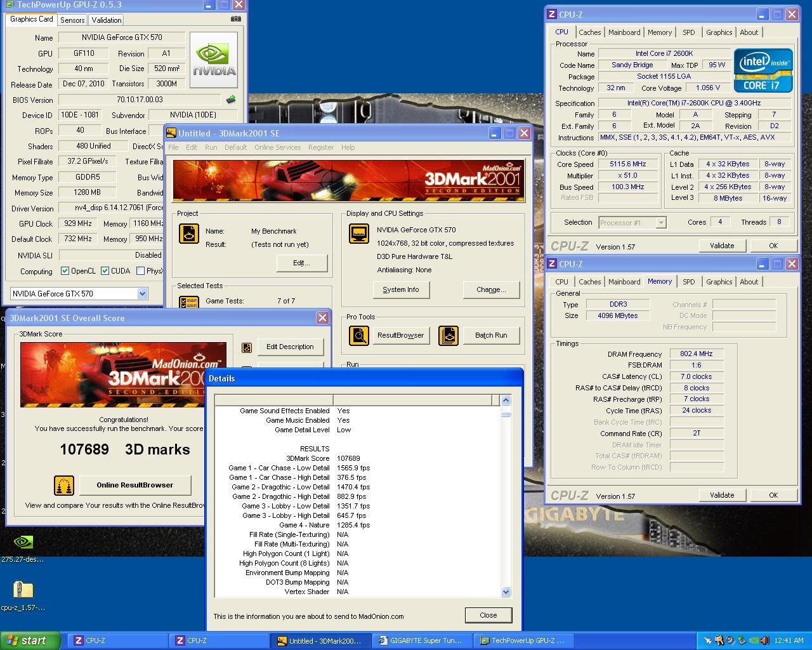This screenshot has width=812, height=650.
Task: Select Game 4 - Nature result row
Action: point(358,525)
